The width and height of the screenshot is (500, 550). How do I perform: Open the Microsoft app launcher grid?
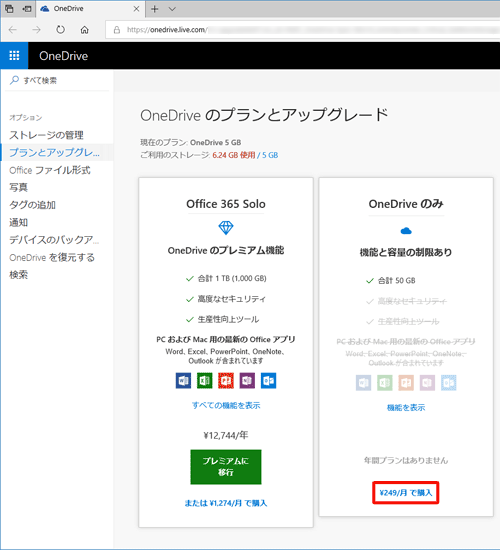[x=14, y=55]
